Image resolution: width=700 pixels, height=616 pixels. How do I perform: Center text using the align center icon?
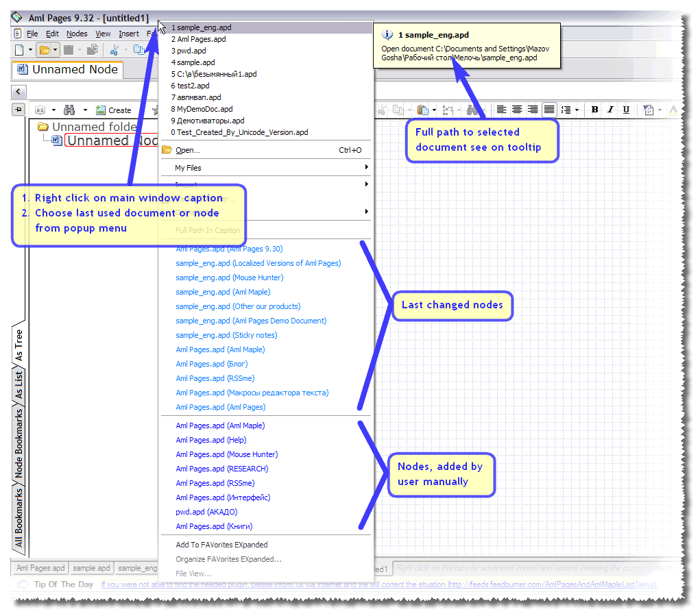(x=517, y=109)
